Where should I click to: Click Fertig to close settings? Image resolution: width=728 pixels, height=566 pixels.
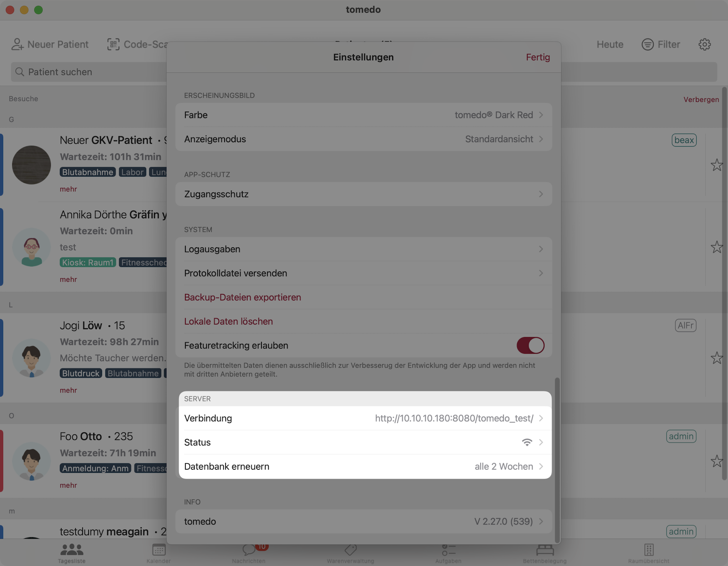538,57
